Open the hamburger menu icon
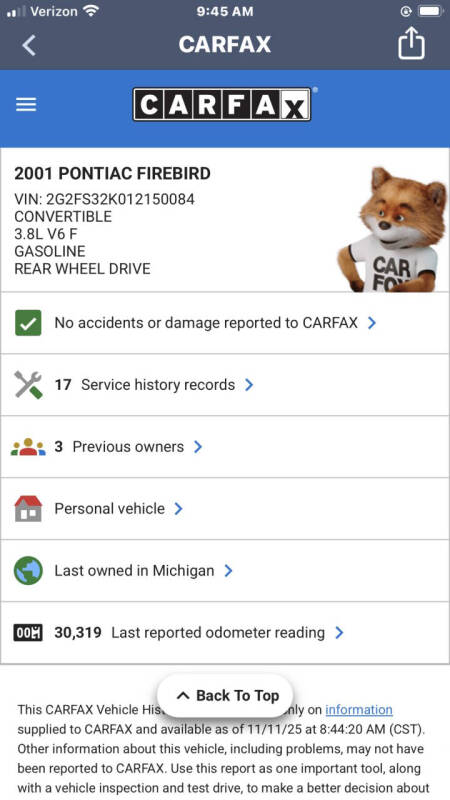 coord(26,105)
